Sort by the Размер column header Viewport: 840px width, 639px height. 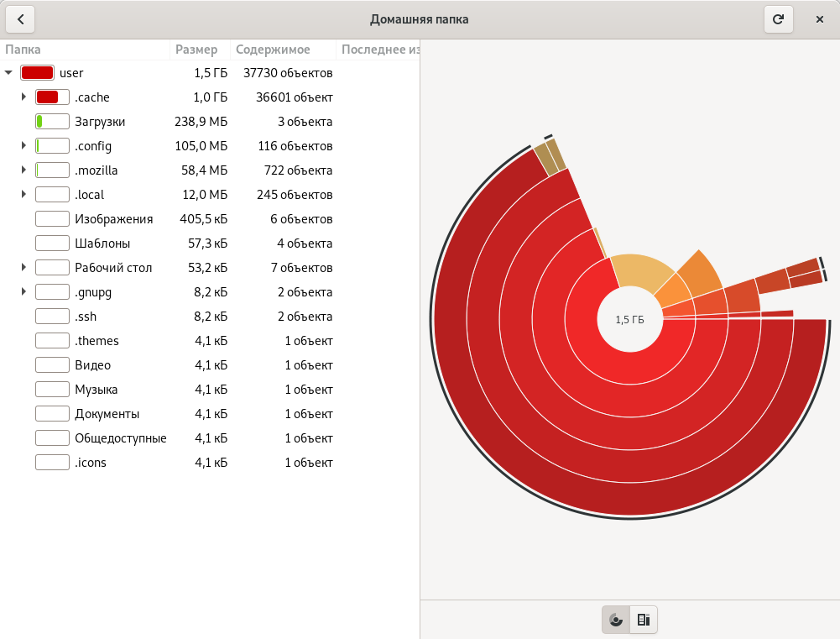pos(196,50)
